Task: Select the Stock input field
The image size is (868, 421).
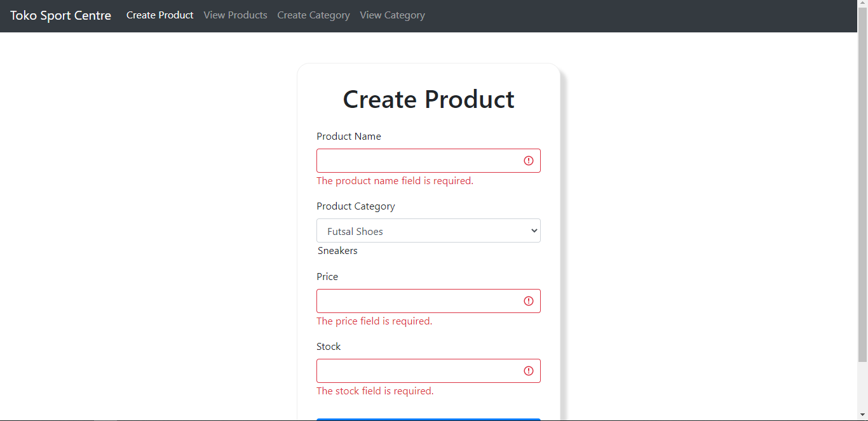Action: point(416,371)
